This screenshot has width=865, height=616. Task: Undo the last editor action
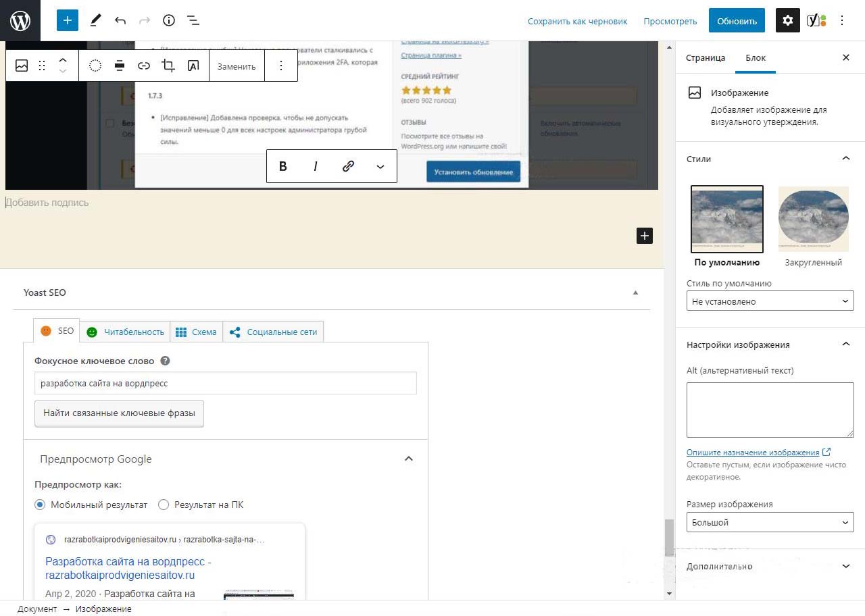120,20
